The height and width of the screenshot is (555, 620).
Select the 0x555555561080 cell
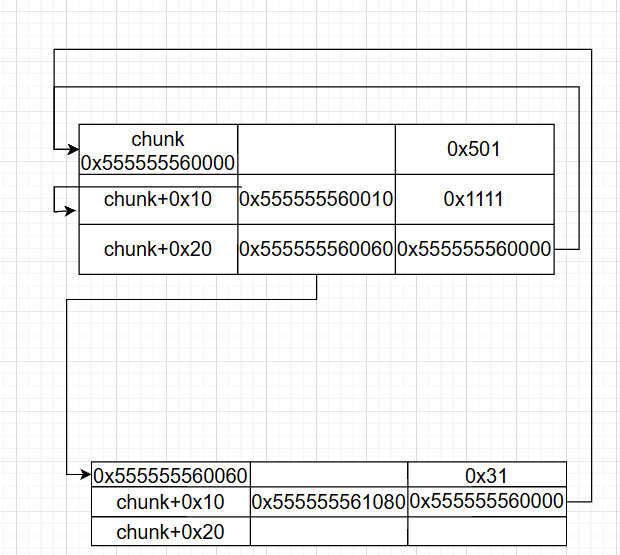point(328,502)
